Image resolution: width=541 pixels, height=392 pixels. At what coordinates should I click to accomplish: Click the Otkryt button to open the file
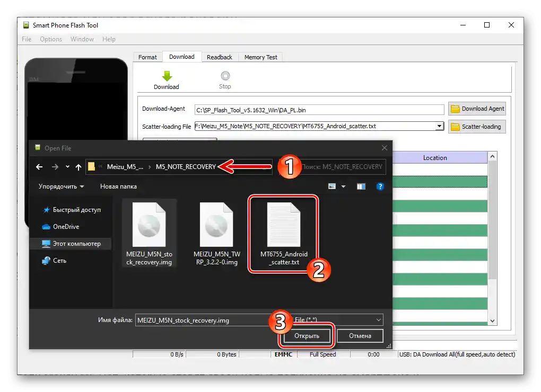(307, 335)
